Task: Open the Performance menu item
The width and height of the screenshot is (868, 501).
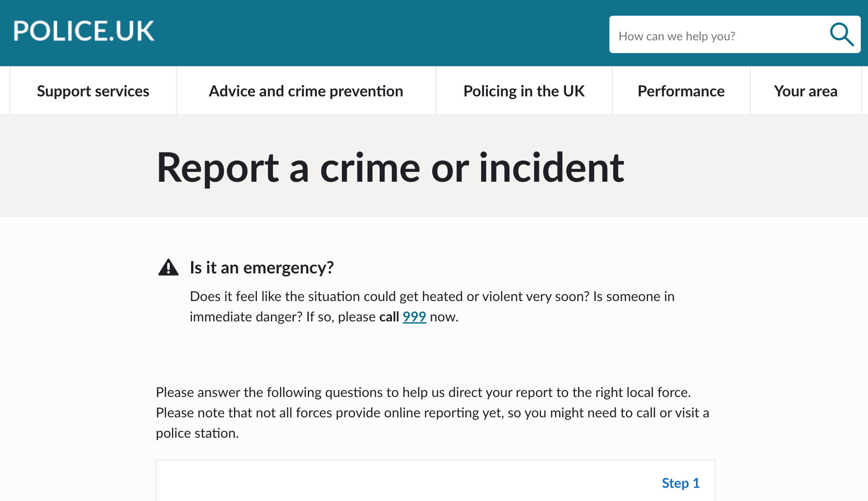Action: pos(681,91)
